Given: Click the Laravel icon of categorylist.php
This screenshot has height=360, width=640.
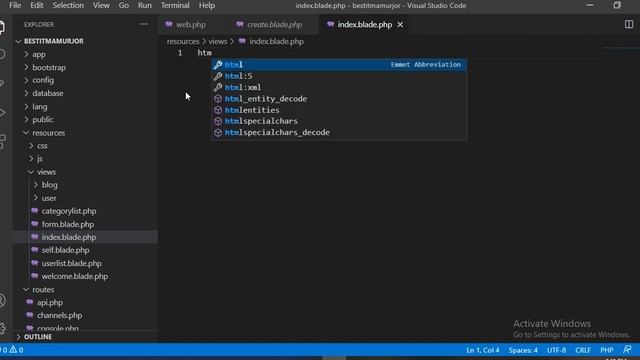Looking at the screenshot, I should point(35,211).
